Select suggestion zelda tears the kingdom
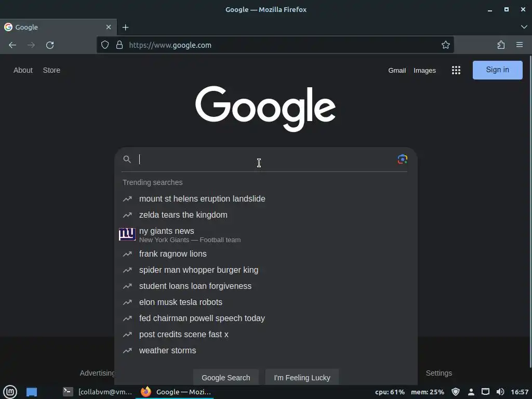This screenshot has height=399, width=532. tap(266, 215)
